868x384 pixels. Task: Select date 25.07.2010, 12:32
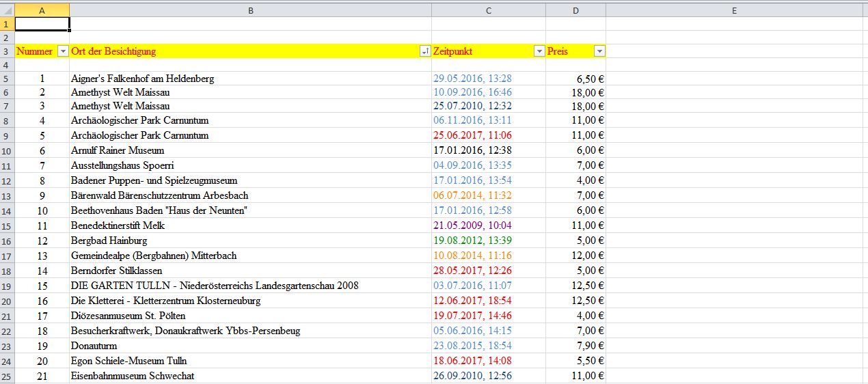coord(489,106)
